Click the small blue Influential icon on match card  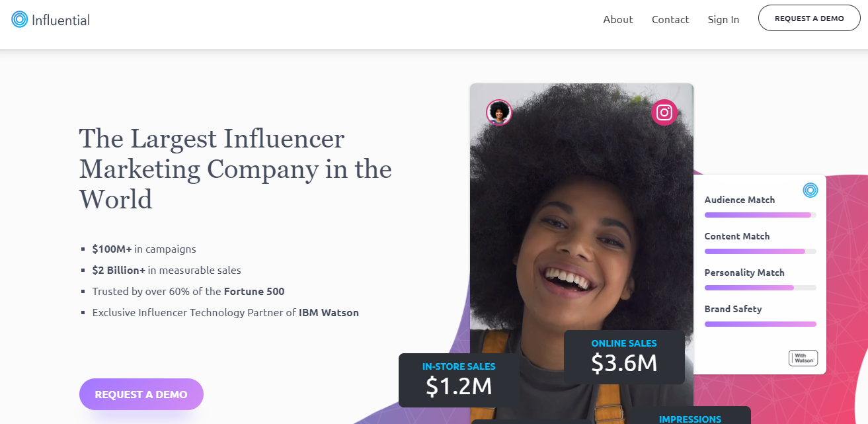coord(810,191)
